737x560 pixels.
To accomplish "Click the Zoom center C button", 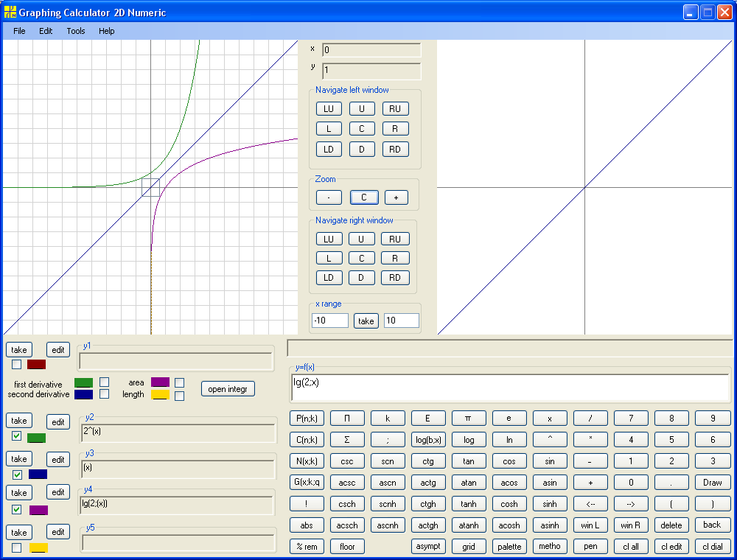I will pyautogui.click(x=364, y=197).
